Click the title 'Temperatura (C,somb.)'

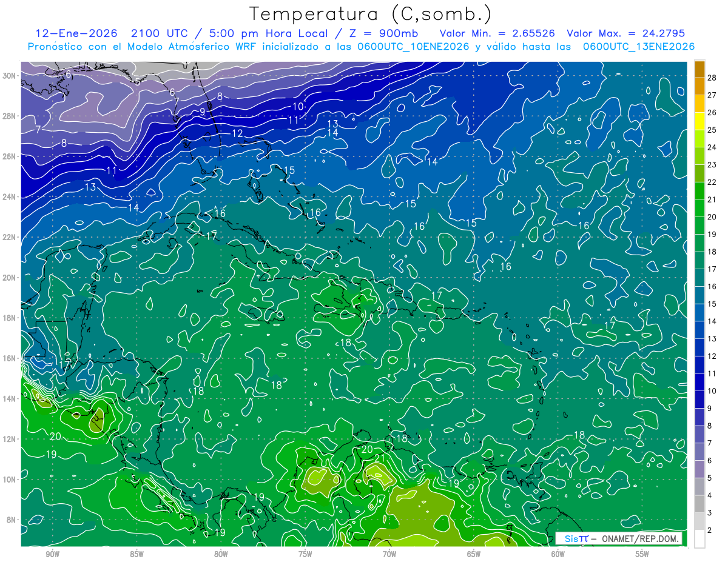[x=370, y=14]
